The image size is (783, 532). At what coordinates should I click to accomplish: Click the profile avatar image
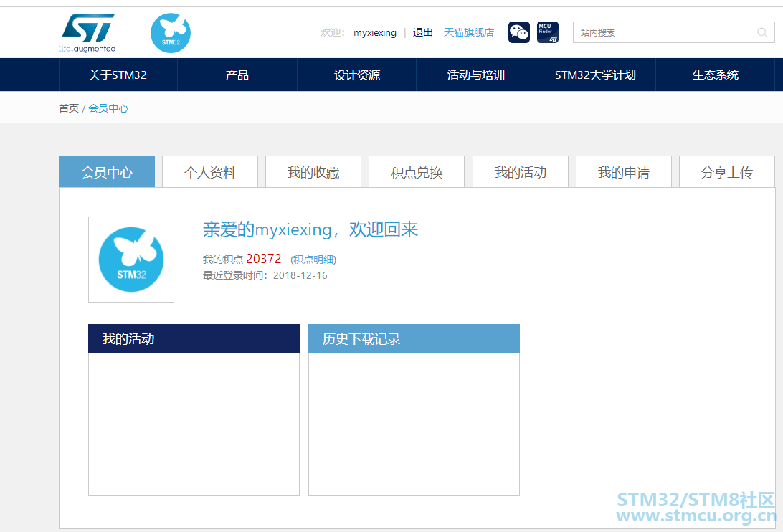tap(131, 260)
